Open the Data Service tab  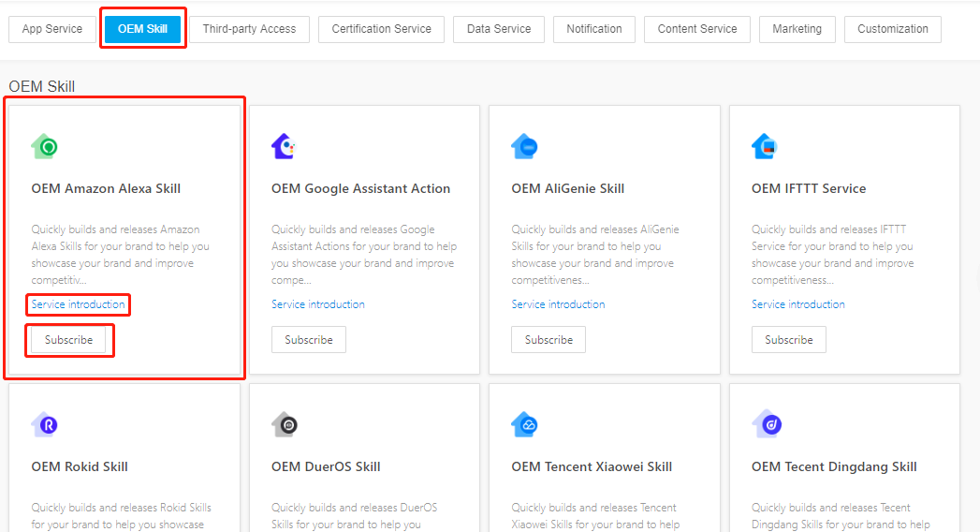coord(499,29)
